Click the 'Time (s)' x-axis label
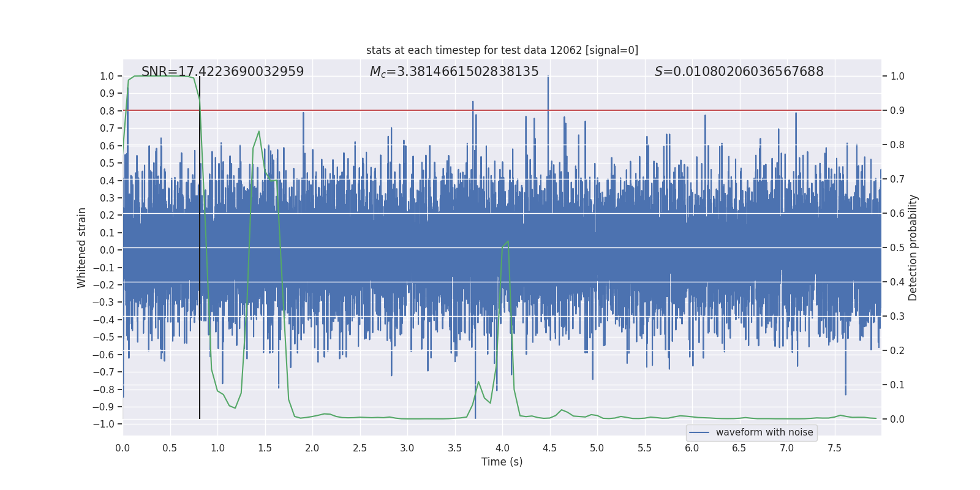 click(x=502, y=462)
